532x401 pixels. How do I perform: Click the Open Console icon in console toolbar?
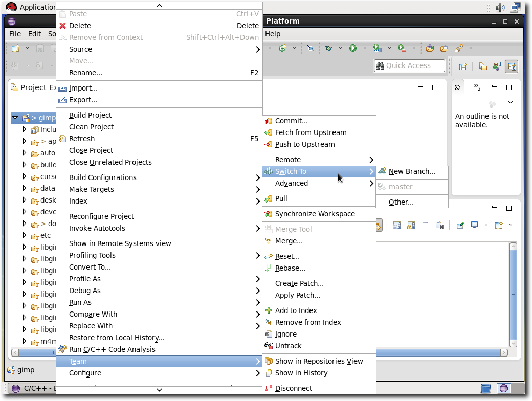(499, 225)
